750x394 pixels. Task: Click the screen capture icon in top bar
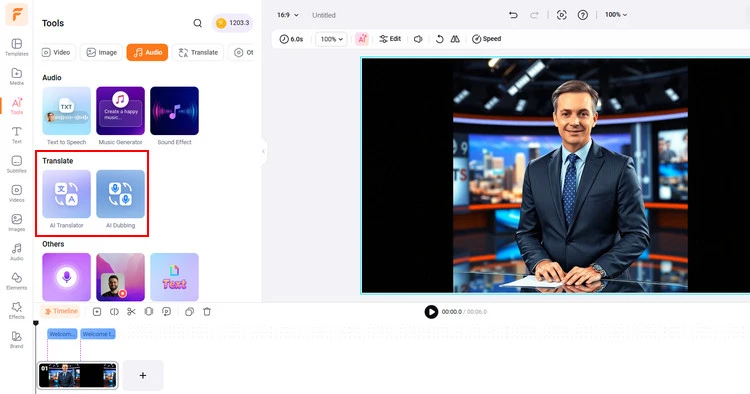pos(562,15)
